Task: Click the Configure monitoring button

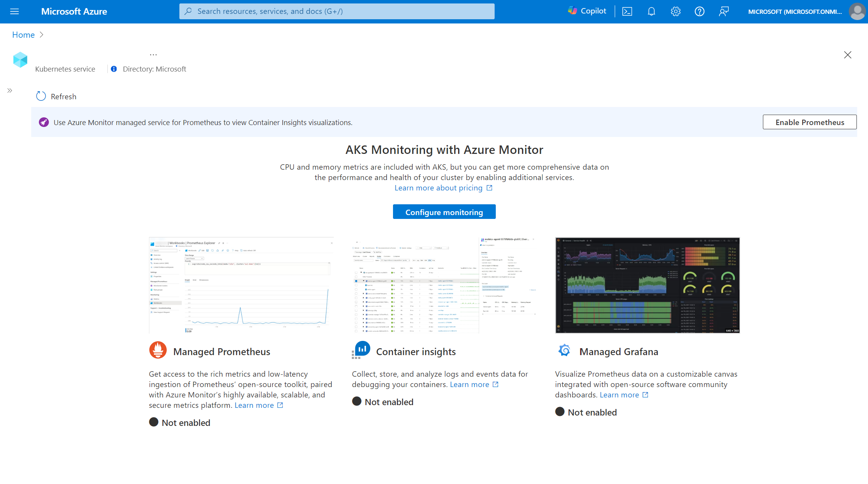Action: click(x=444, y=212)
